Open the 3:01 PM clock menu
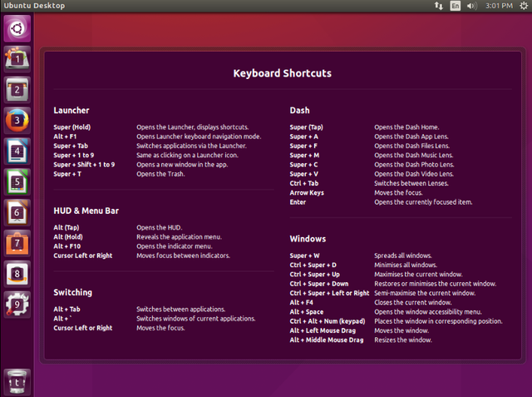Viewport: 532px width, 397px height. pos(497,6)
